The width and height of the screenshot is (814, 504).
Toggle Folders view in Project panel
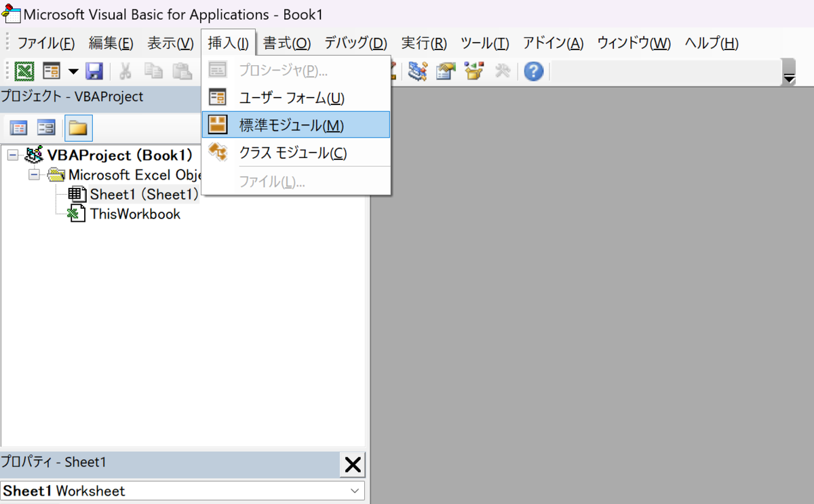point(79,128)
